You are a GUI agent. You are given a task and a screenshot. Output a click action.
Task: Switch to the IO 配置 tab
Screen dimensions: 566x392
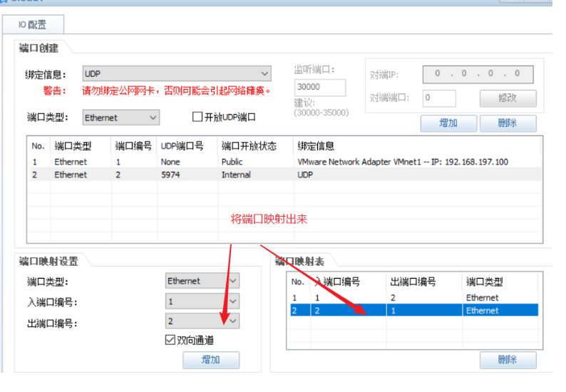pos(33,24)
